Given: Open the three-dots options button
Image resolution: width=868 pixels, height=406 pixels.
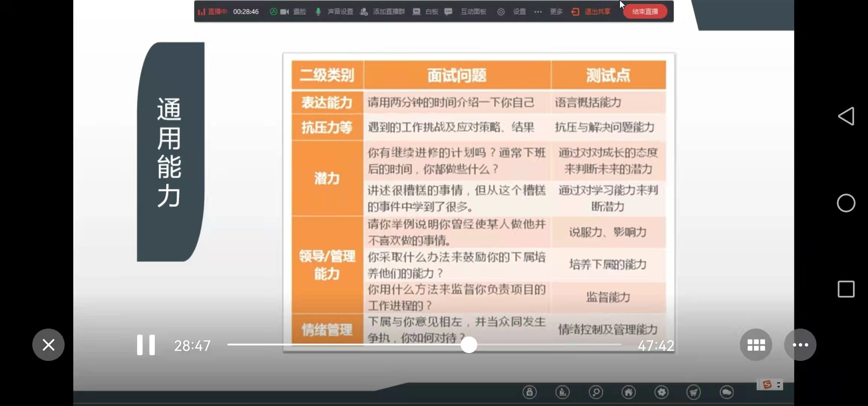Looking at the screenshot, I should pyautogui.click(x=800, y=345).
